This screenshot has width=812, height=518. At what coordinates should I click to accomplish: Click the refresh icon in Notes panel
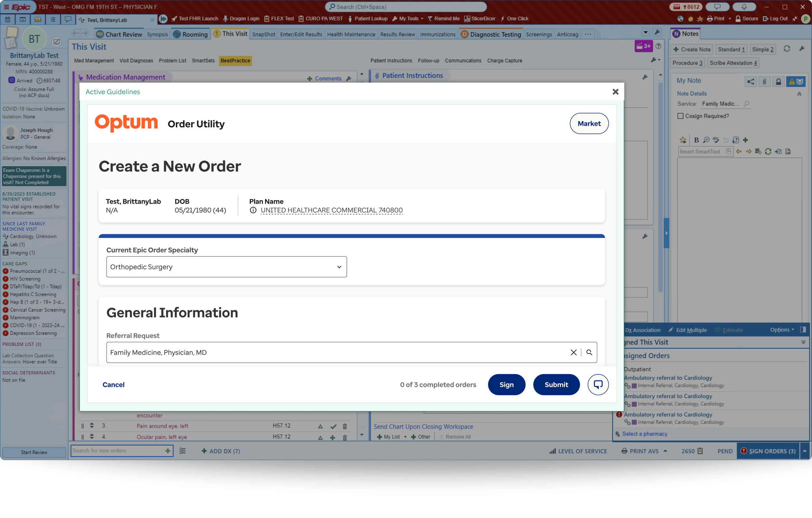click(786, 49)
